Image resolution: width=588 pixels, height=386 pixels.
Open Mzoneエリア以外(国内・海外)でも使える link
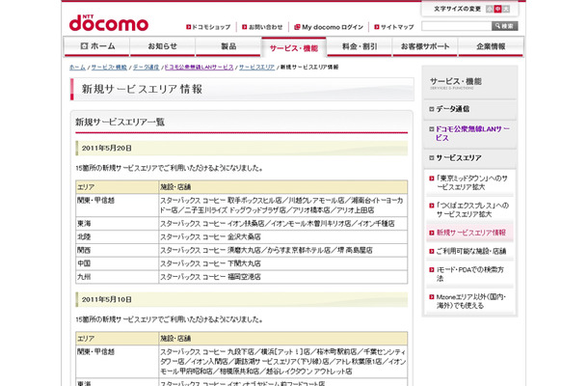click(x=469, y=301)
